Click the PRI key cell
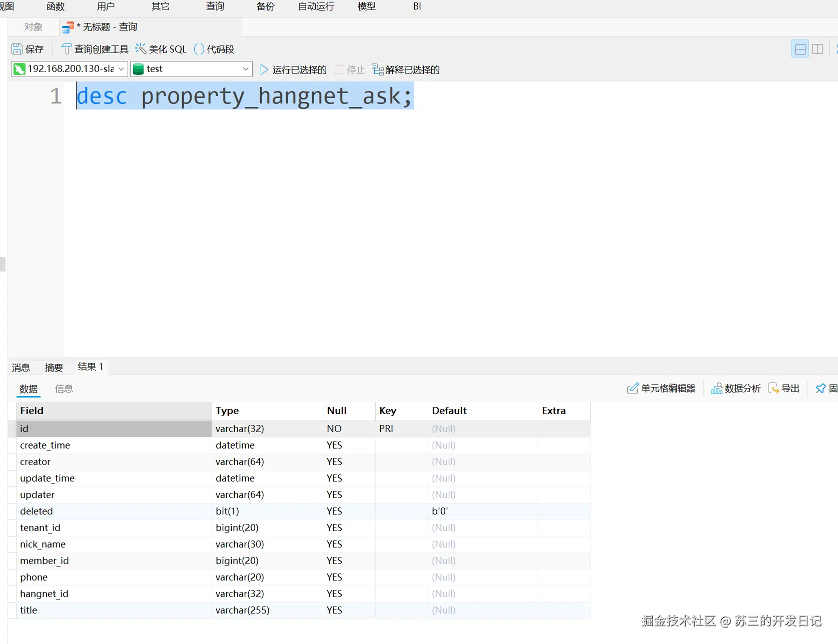This screenshot has height=644, width=838. (401, 428)
